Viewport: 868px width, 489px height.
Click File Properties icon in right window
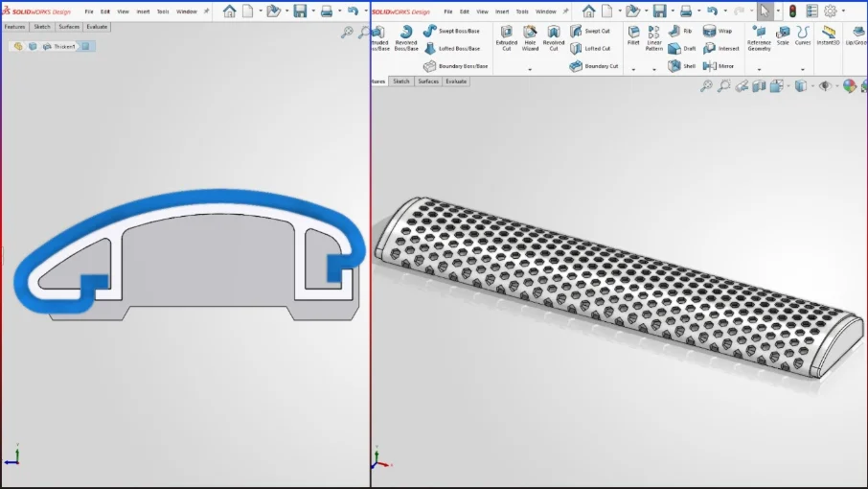point(811,12)
